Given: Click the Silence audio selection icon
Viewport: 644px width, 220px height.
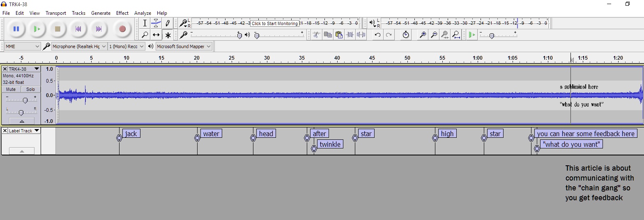Looking at the screenshot, I should click(361, 35).
